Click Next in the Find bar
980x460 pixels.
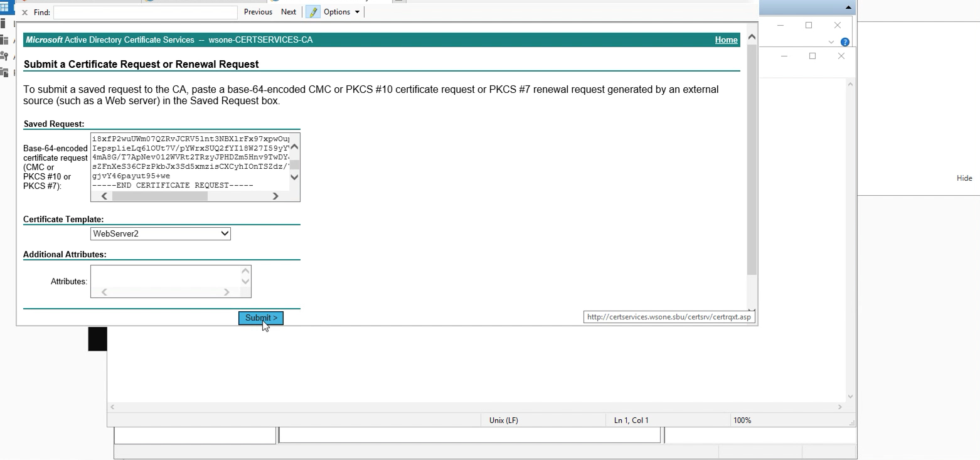[289, 12]
